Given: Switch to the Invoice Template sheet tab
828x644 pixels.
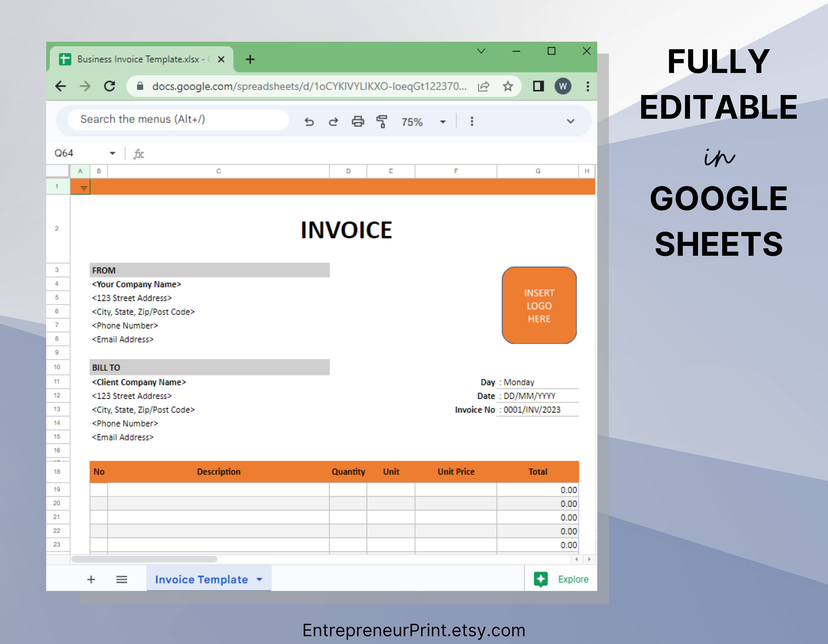Looking at the screenshot, I should pos(201,579).
